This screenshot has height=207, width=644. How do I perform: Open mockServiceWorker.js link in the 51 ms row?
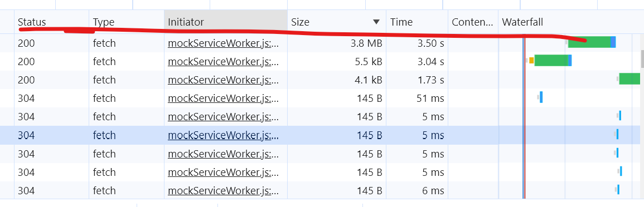(x=224, y=98)
